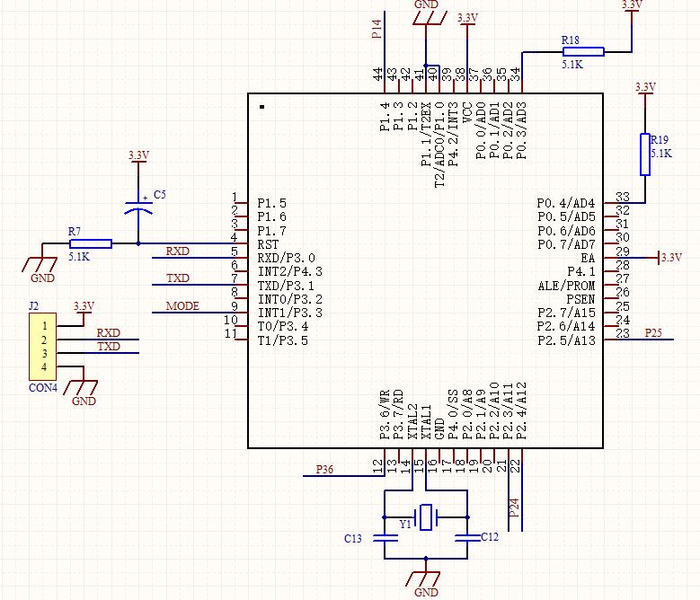Click the crystal oscillator Y1
The height and width of the screenshot is (600, 700).
[426, 517]
